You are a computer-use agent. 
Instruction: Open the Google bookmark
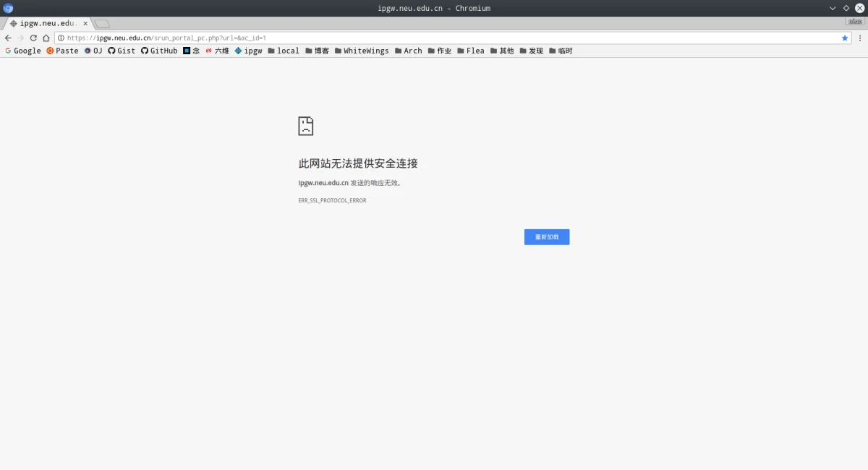click(x=22, y=51)
